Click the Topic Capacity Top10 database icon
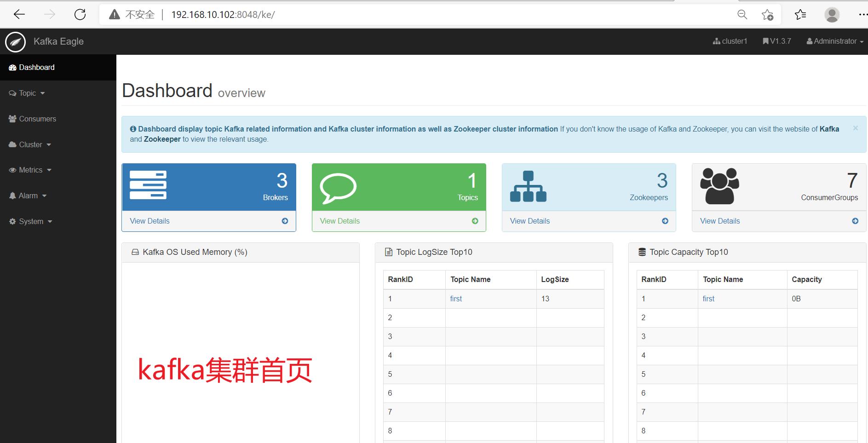 642,252
